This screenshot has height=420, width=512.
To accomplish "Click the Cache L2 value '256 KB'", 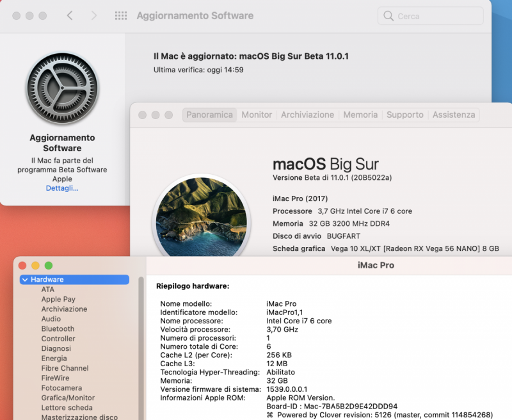I will (x=279, y=355).
